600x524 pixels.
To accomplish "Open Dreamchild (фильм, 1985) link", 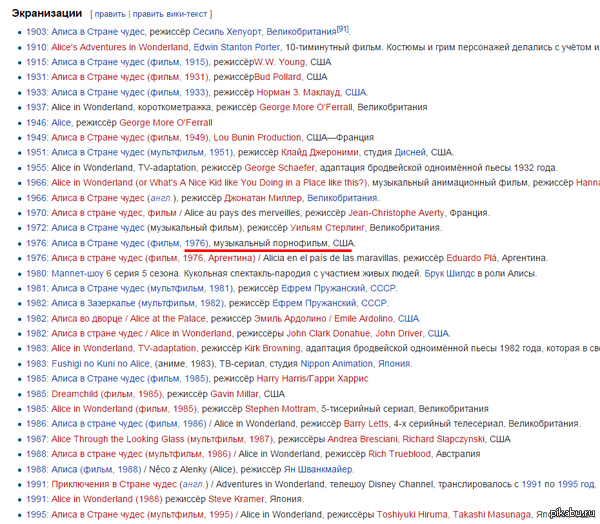I will 106,394.
